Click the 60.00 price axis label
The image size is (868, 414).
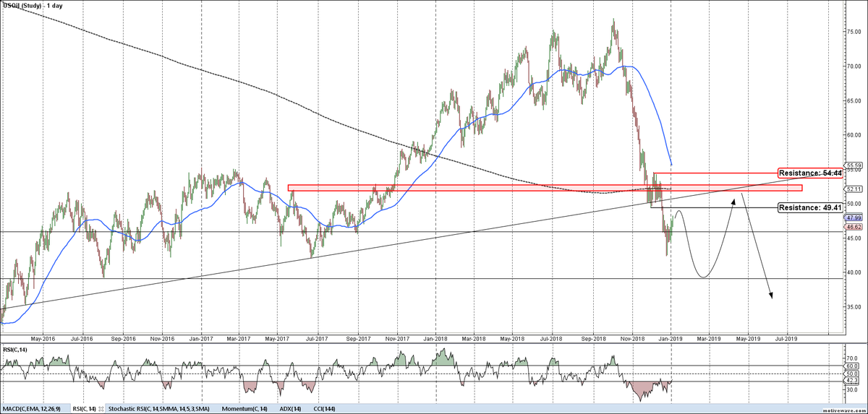[853, 135]
